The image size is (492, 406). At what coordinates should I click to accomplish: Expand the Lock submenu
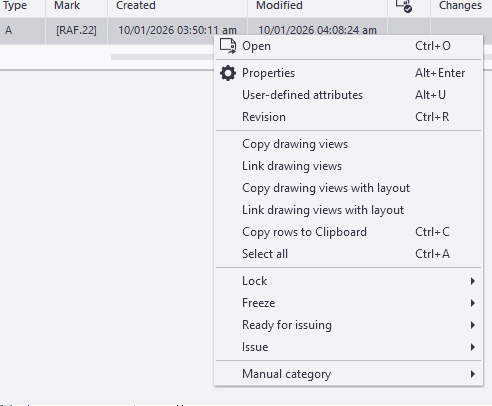click(x=348, y=281)
